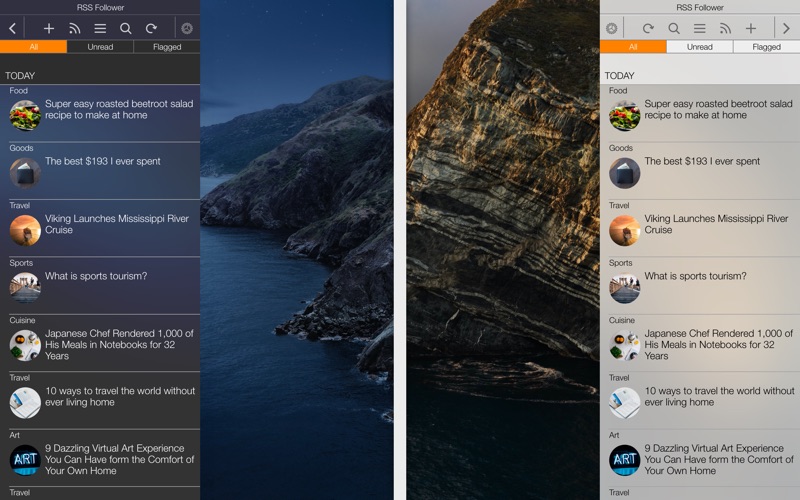Switch to Unread tab in dark window
The width and height of the screenshot is (800, 500).
[x=100, y=47]
